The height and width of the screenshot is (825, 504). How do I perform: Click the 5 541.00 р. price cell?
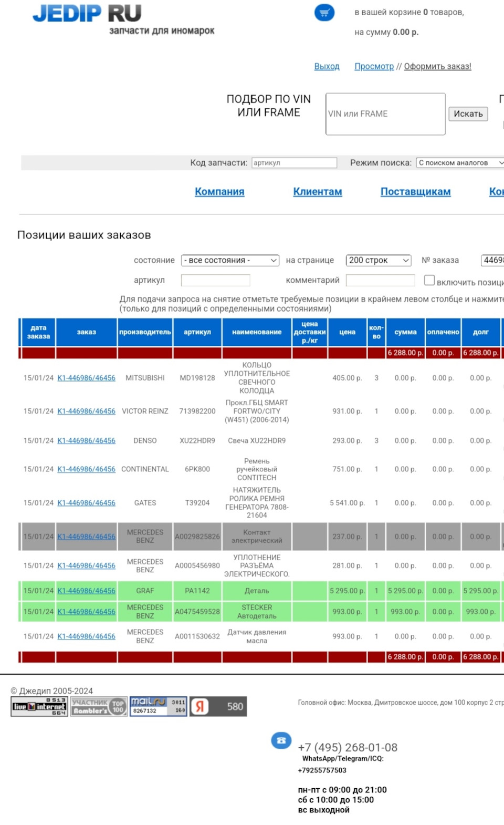[347, 503]
